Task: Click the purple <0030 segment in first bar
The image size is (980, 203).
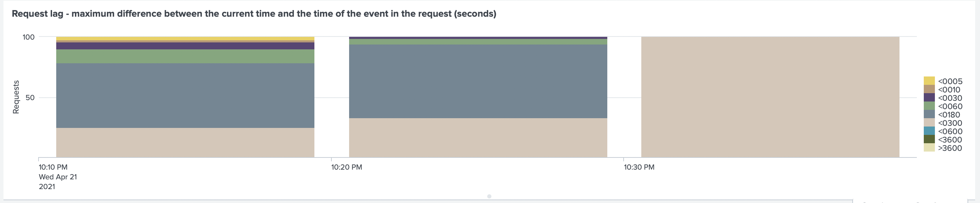Action: 185,46
